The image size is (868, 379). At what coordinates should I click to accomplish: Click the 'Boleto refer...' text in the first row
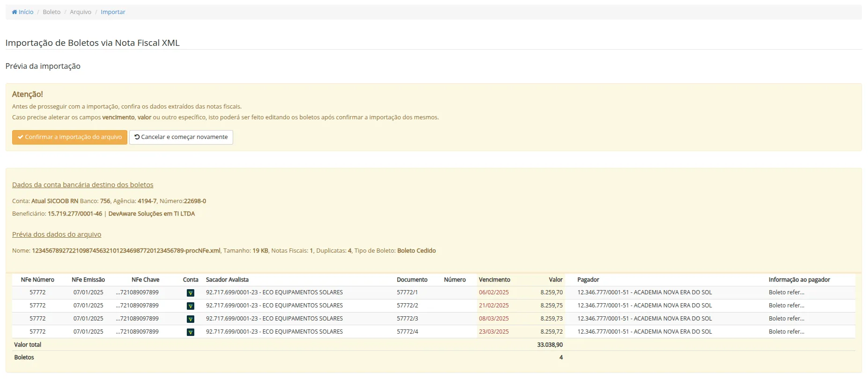click(786, 292)
